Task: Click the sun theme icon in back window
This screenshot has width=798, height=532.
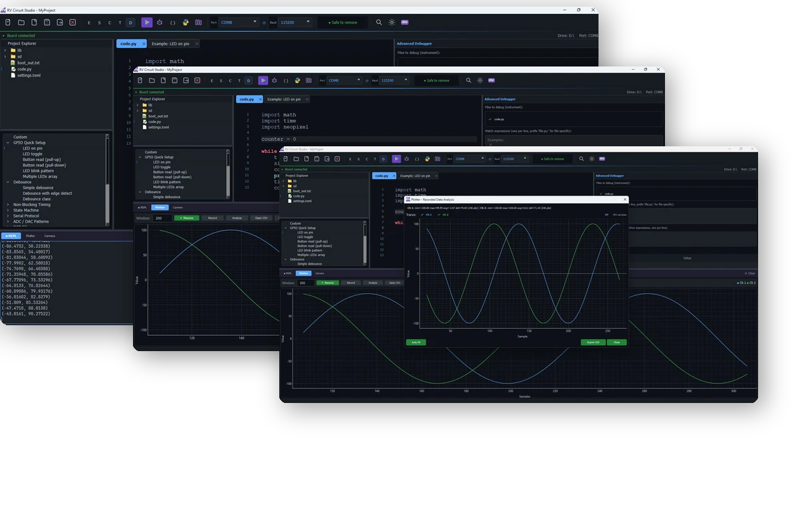Action: point(392,23)
